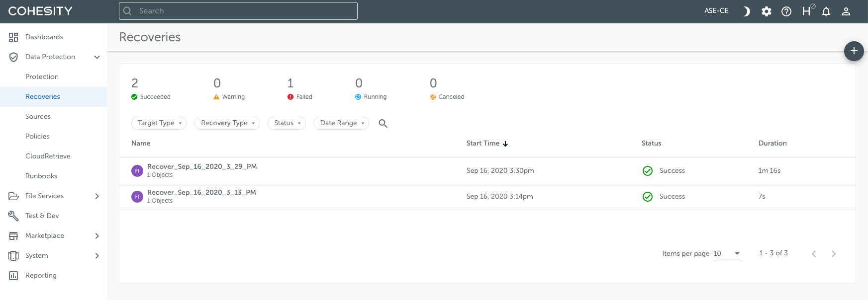Toggle dark mode moon icon
The height and width of the screenshot is (300, 868).
click(746, 11)
